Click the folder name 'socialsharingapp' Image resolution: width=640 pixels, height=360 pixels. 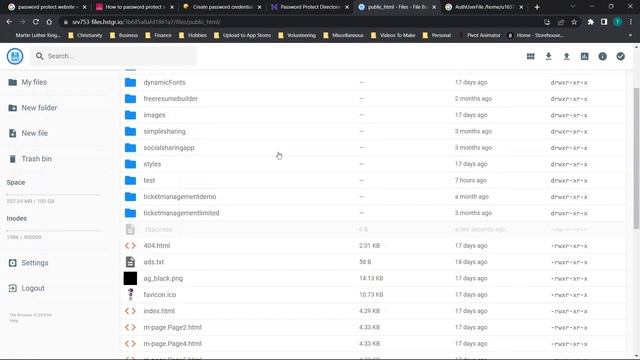(x=169, y=148)
